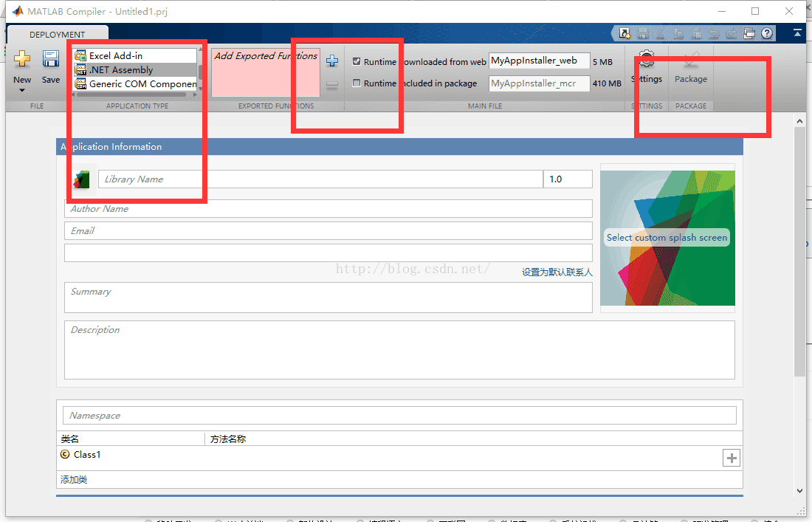Save the project with the Save icon

[51, 58]
